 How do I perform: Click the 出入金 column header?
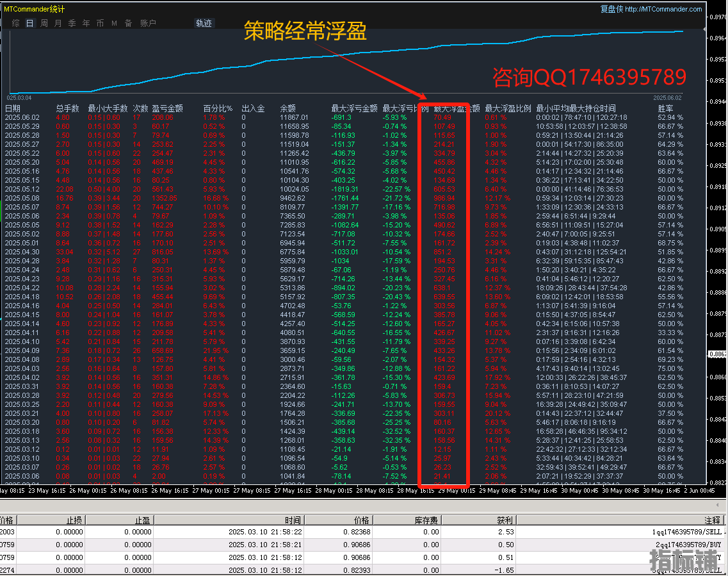click(x=253, y=108)
